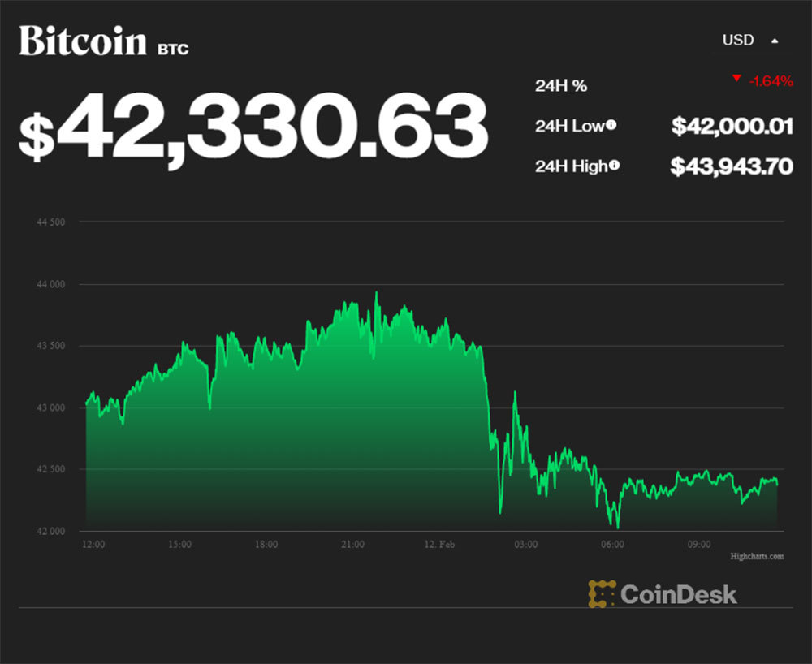This screenshot has width=812, height=664.
Task: Click the CoinDesk logo symbol
Action: tap(602, 594)
